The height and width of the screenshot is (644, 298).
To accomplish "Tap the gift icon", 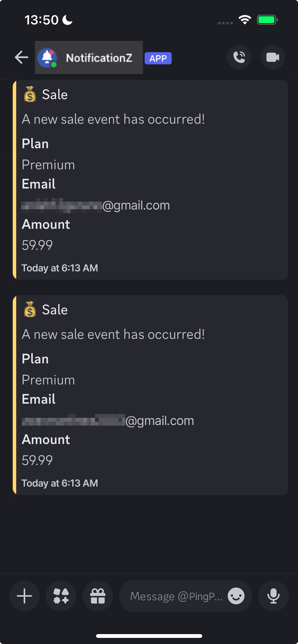I will coord(98,596).
